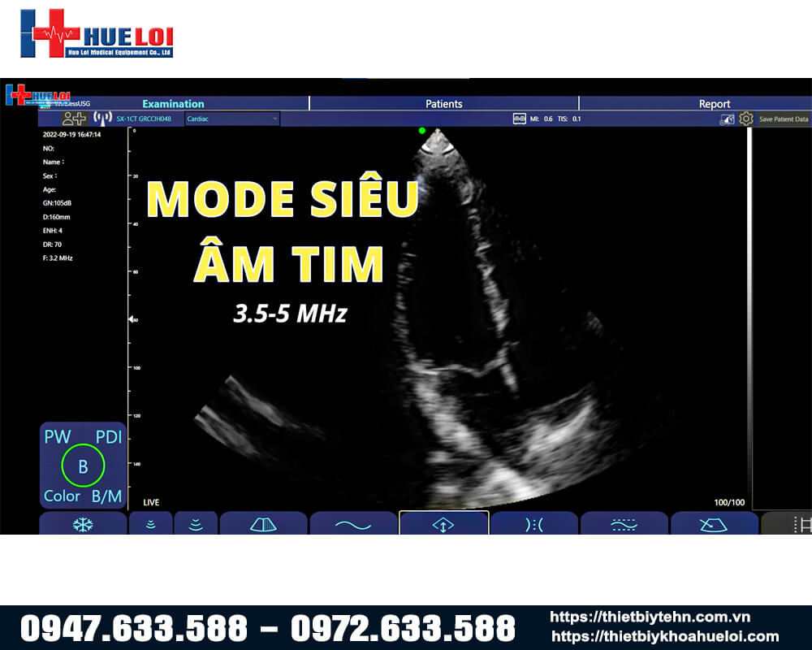Screen dimensions: 812x650
Task: Click the highlighted up-down arrow button
Action: [443, 524]
